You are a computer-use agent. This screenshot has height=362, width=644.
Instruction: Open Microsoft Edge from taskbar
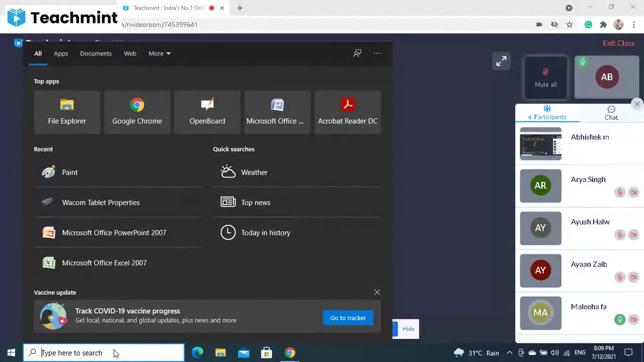[197, 352]
